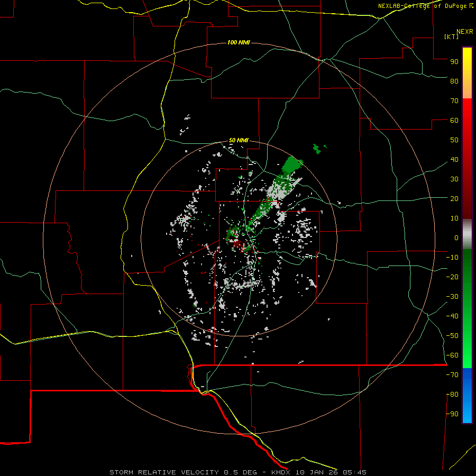
Task: Click the 50 value on velocity scale
Action: point(454,140)
